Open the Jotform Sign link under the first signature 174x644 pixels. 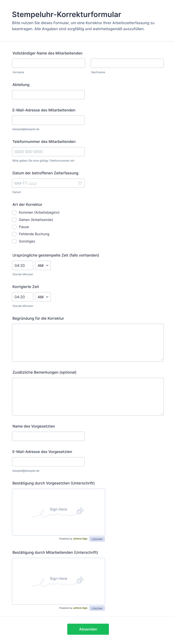(x=80, y=539)
